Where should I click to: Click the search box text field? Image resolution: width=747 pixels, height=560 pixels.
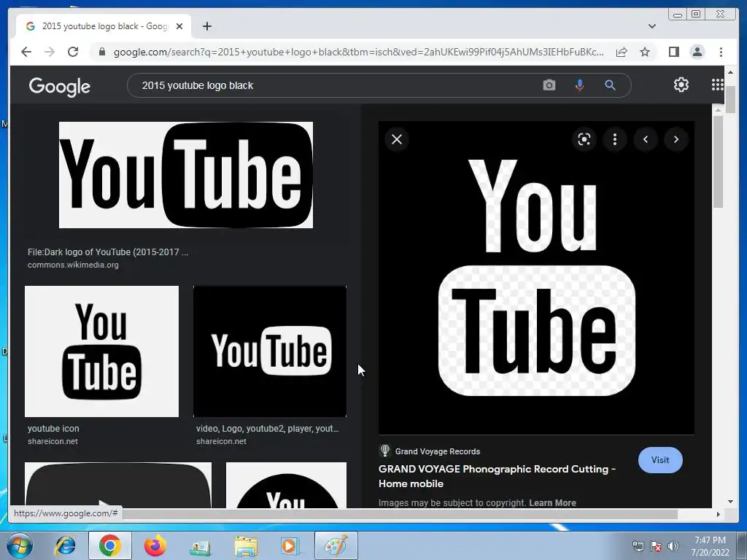tap(333, 85)
